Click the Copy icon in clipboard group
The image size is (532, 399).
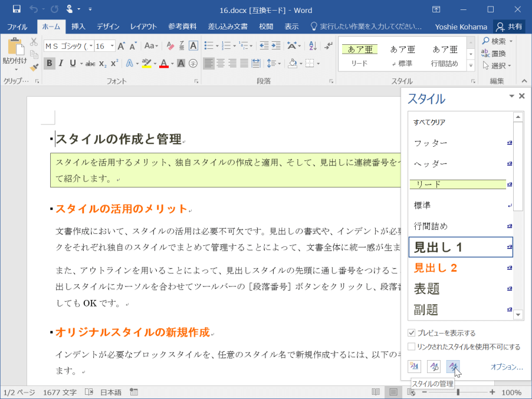click(34, 54)
